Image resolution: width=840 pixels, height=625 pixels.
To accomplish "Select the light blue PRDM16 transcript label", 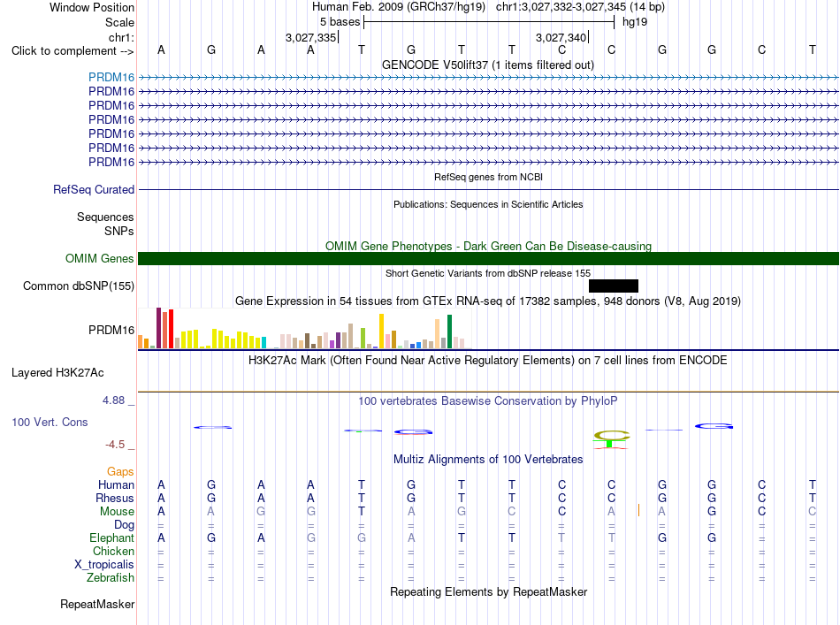I will click(111, 77).
